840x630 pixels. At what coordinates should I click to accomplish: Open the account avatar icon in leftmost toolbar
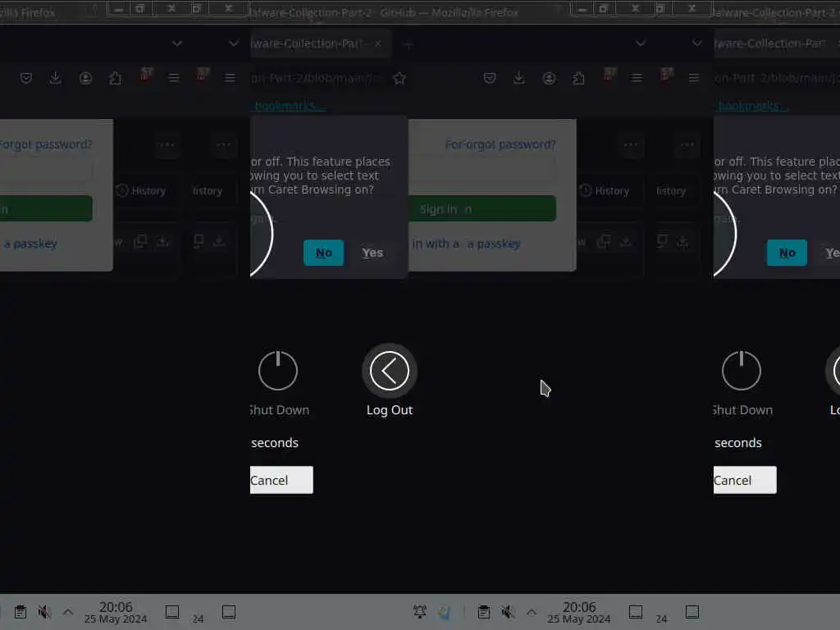coord(85,78)
